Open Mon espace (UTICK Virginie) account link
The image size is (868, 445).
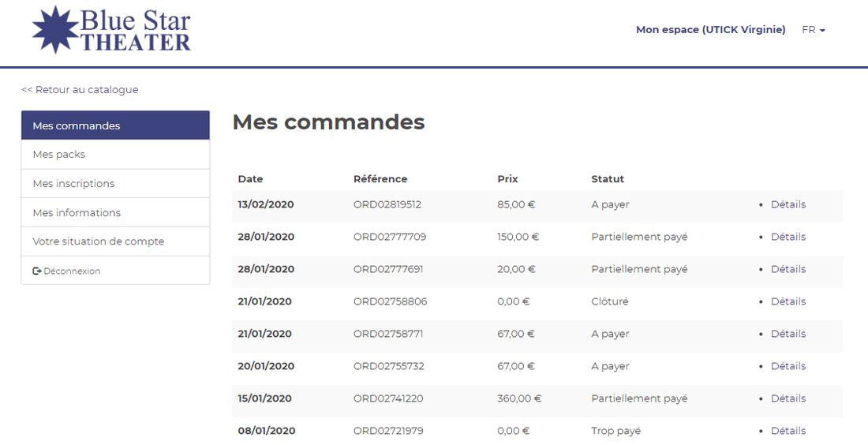click(x=710, y=30)
